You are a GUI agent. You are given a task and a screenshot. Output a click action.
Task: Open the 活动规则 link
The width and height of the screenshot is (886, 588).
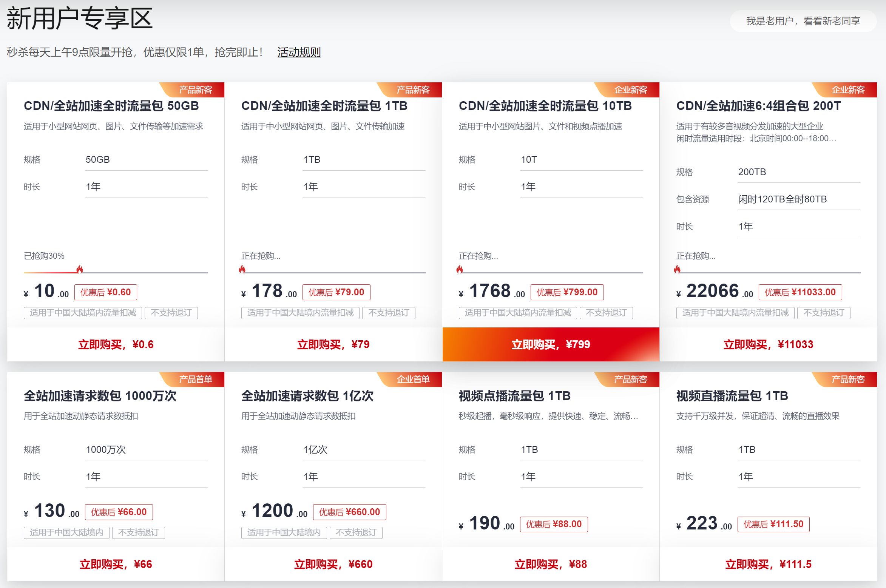tap(299, 52)
